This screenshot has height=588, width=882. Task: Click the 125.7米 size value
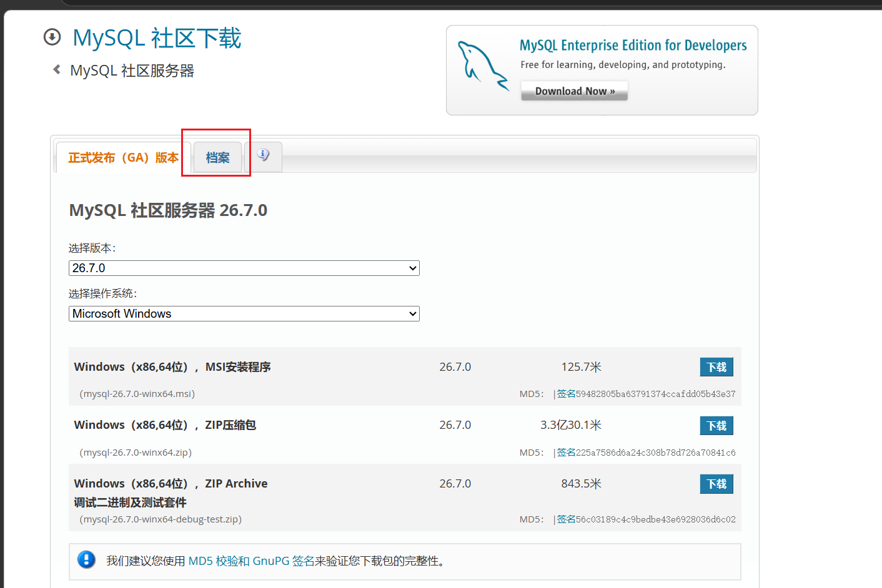click(581, 367)
